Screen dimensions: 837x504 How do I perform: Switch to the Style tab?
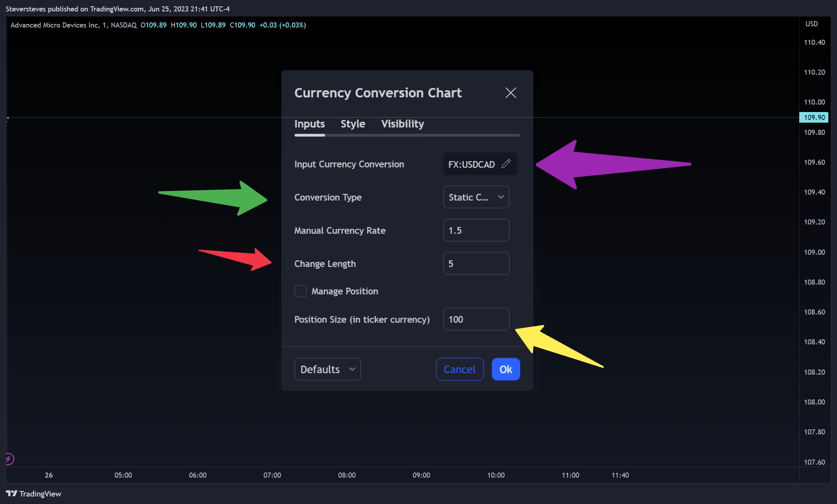pos(353,124)
